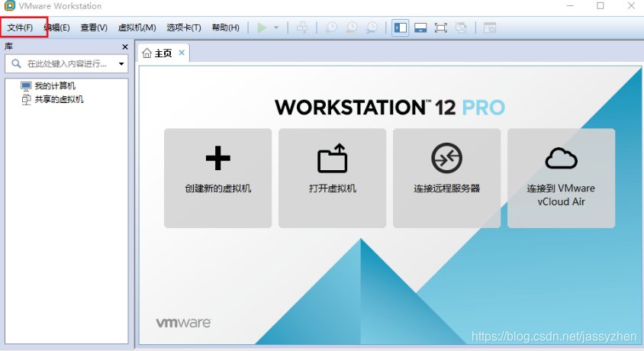The image size is (644, 351).
Task: Click the 连接远程服务器 tile
Action: click(447, 178)
